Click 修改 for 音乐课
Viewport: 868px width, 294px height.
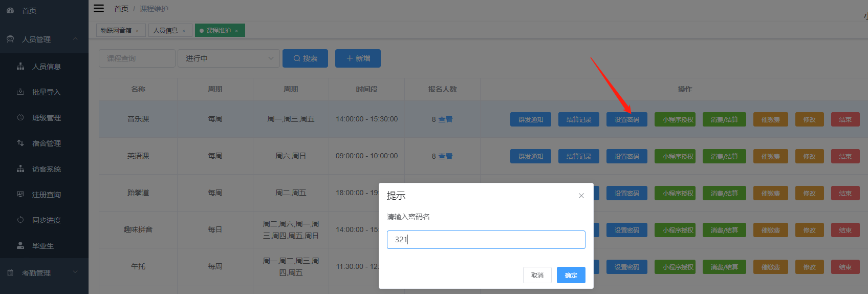point(810,119)
